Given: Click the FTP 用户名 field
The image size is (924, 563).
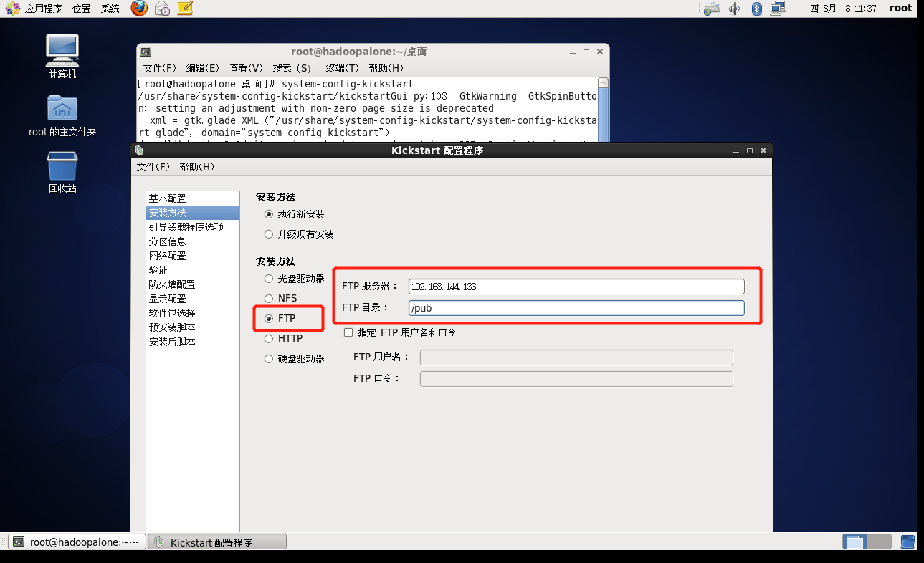Looking at the screenshot, I should point(576,357).
